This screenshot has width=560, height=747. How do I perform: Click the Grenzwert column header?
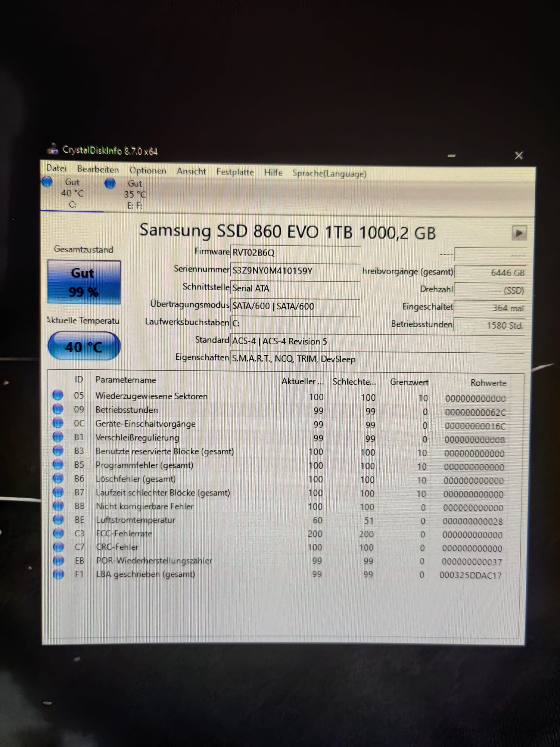pyautogui.click(x=409, y=382)
